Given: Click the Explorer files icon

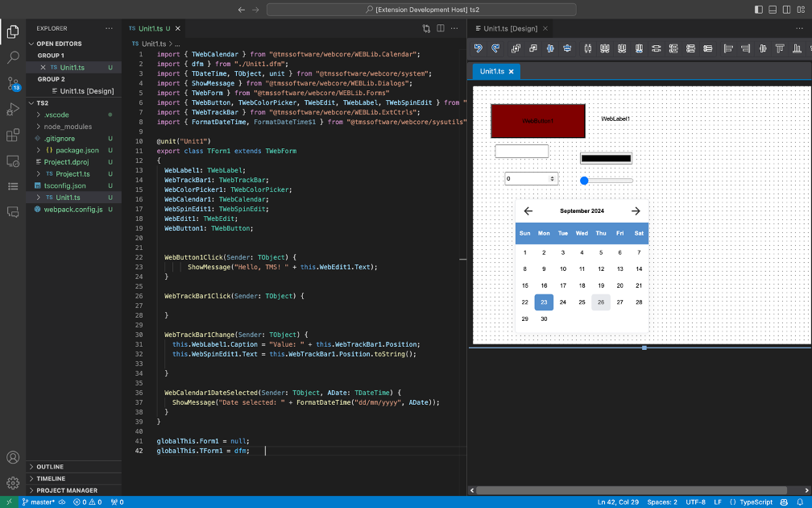Looking at the screenshot, I should 13,31.
